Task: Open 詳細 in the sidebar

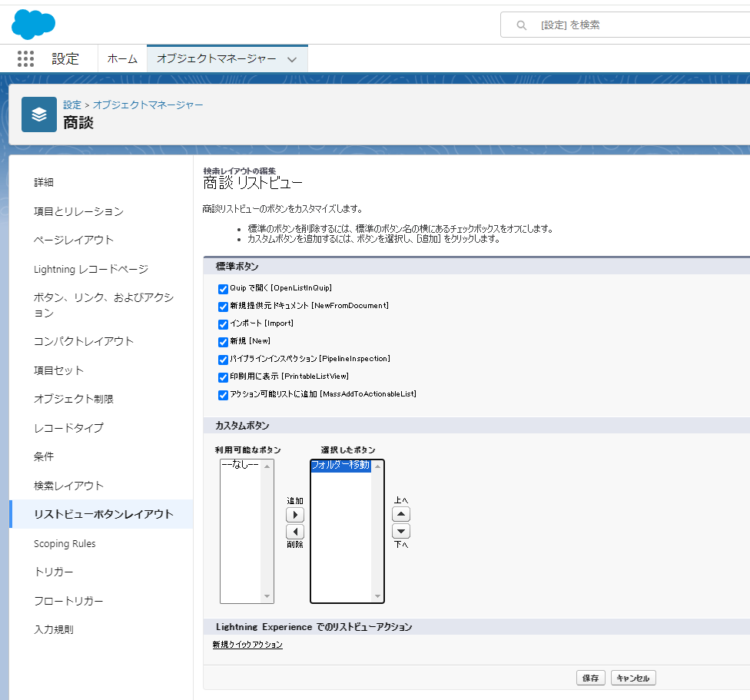Action: 44,182
